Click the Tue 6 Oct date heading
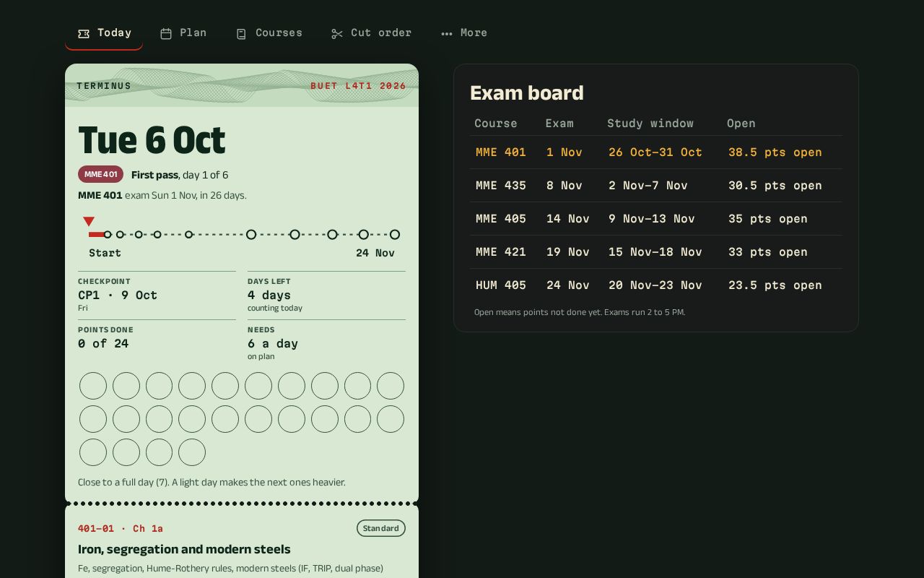The width and height of the screenshot is (924, 578). click(x=152, y=140)
